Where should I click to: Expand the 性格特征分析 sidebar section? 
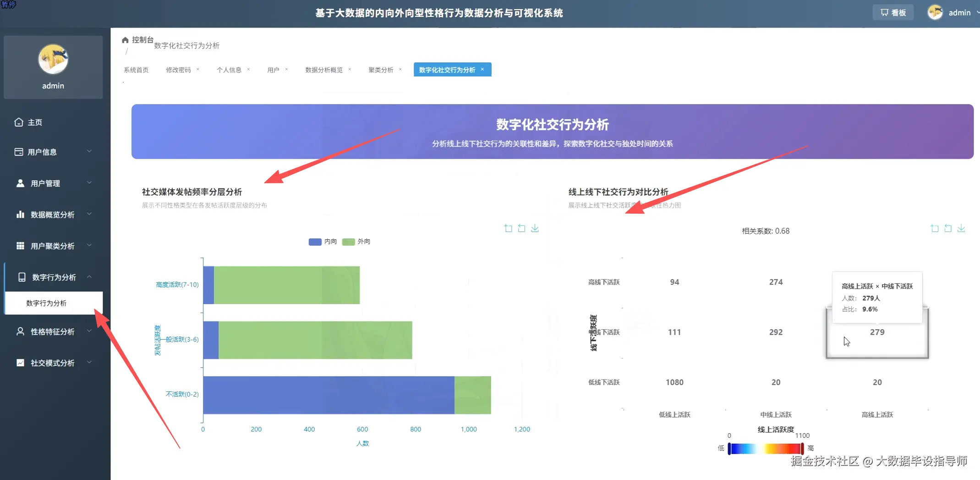click(52, 331)
